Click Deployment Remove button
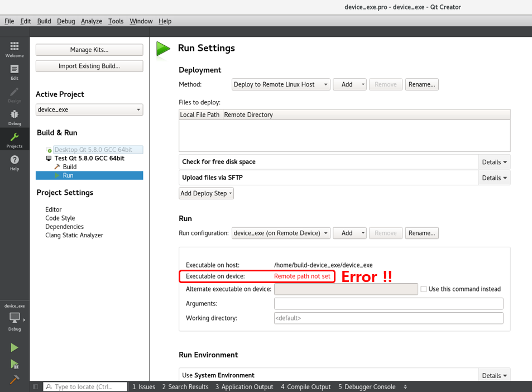Image resolution: width=532 pixels, height=392 pixels. pos(385,84)
